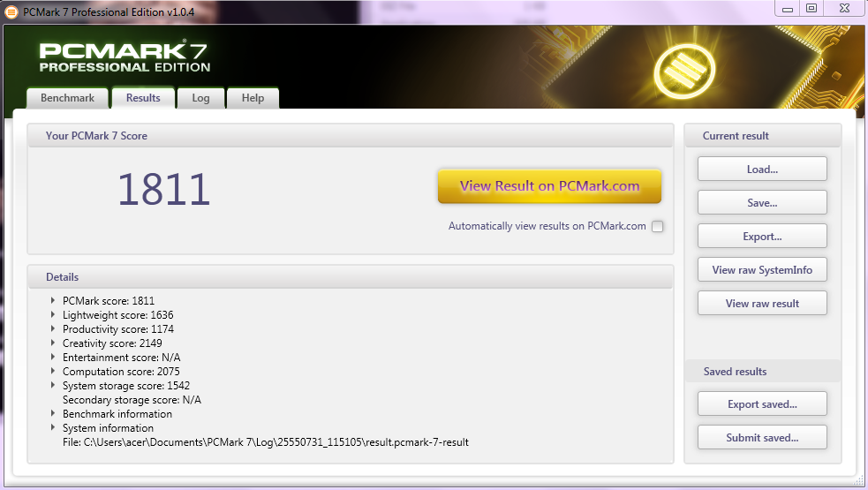The image size is (868, 490).
Task: Open the Log tab
Action: tap(200, 98)
